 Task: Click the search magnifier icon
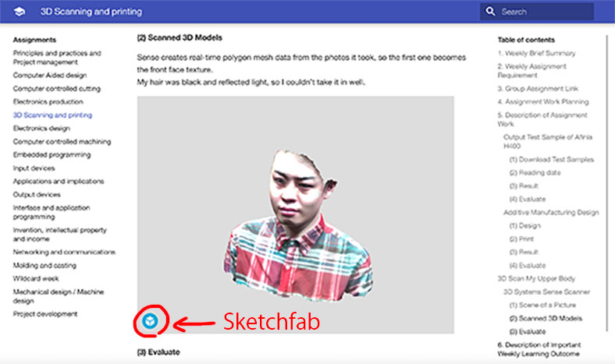click(x=490, y=12)
